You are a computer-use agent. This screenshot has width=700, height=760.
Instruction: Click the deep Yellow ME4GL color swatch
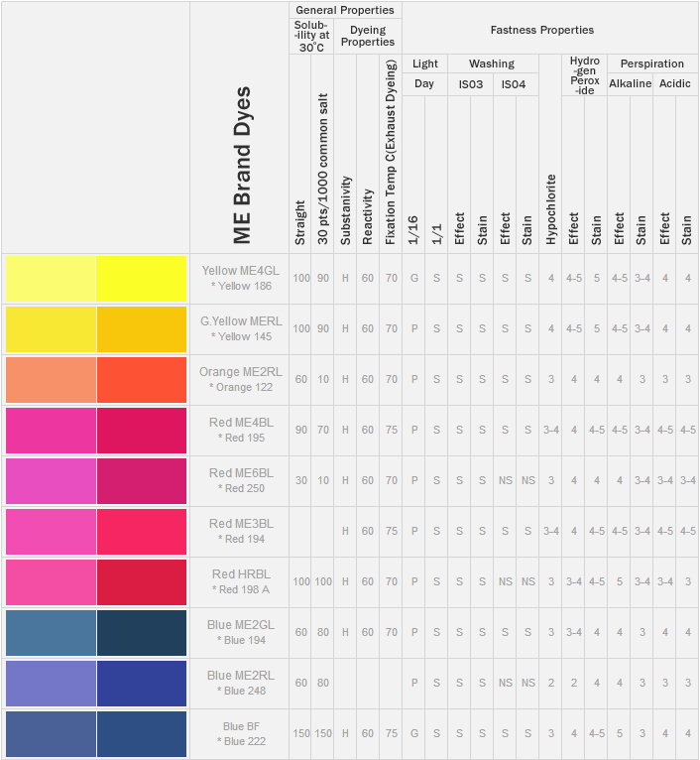pos(142,279)
